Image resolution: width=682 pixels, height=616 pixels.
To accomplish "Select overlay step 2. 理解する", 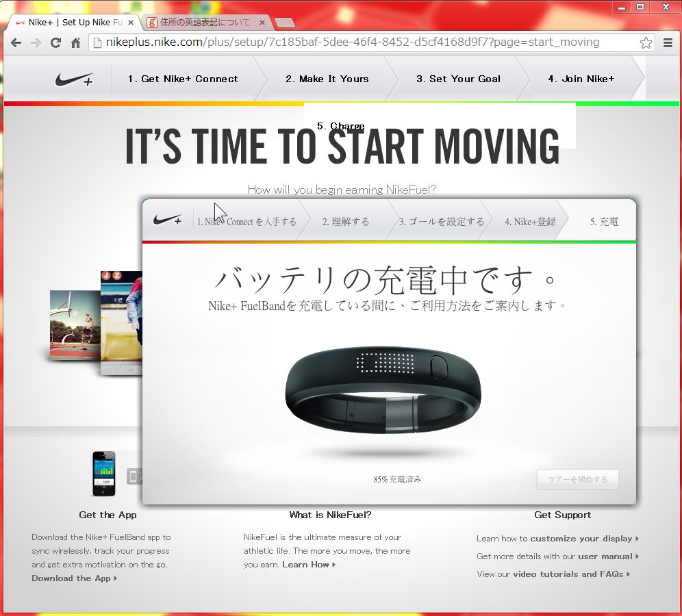I will 346,222.
